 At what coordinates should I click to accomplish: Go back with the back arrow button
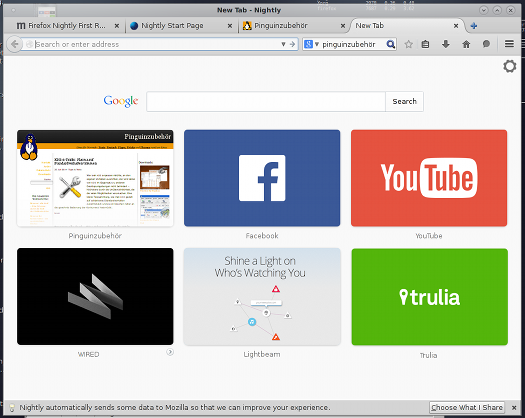tap(14, 44)
